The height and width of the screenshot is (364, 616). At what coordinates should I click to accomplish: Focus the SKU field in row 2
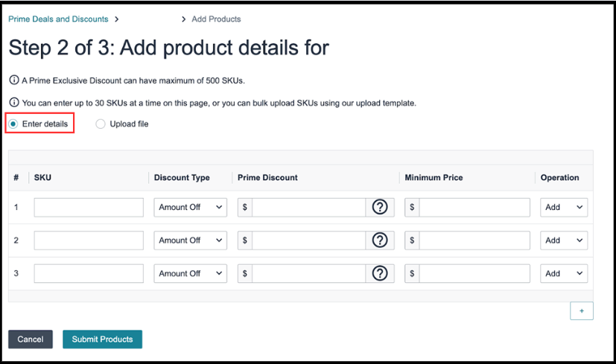point(89,240)
